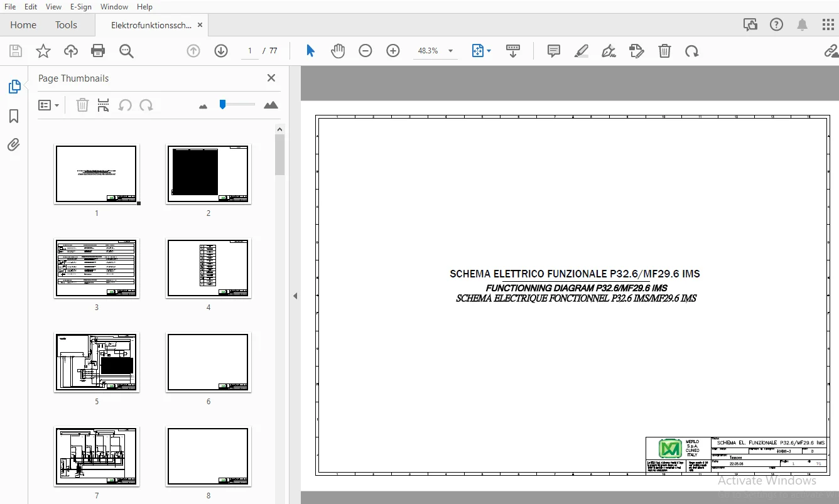Enable scrolling read mode
Image resolution: width=839 pixels, height=504 pixels.
513,51
